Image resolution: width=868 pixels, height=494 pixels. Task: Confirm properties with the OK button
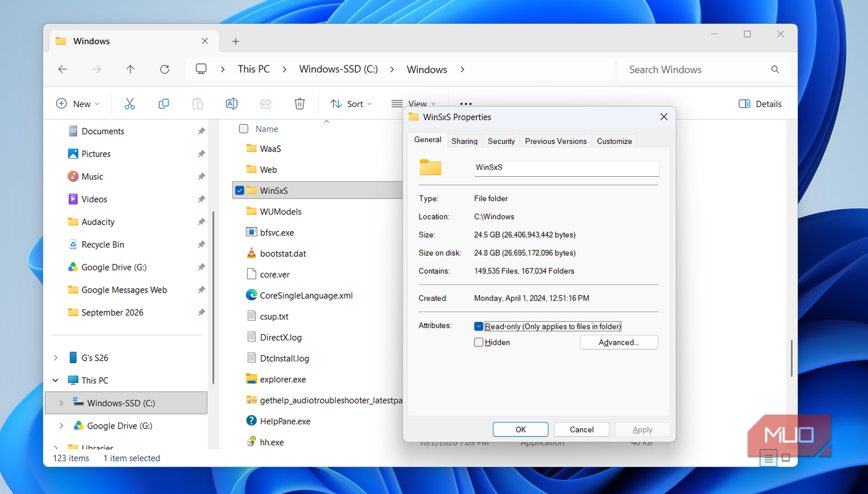click(520, 430)
